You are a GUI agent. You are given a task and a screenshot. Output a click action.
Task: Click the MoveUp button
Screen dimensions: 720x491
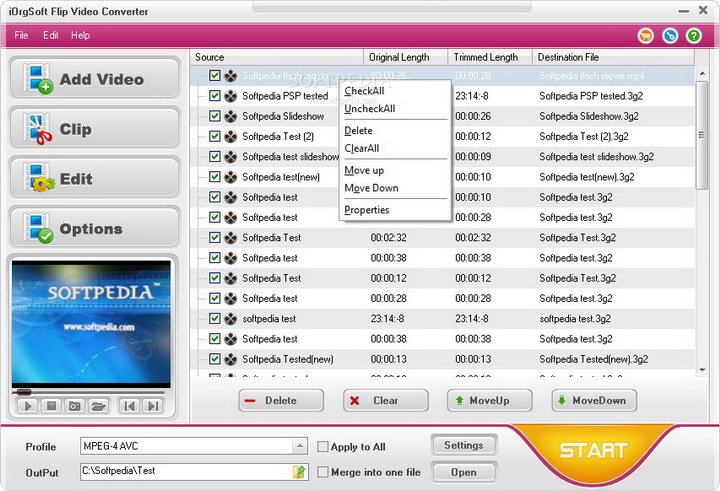pyautogui.click(x=489, y=401)
